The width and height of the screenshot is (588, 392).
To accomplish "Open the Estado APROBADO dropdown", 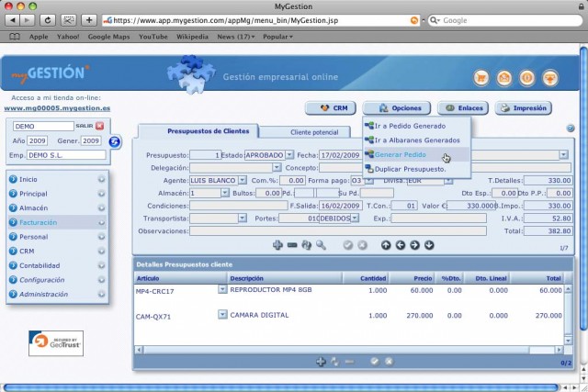I will click(289, 155).
